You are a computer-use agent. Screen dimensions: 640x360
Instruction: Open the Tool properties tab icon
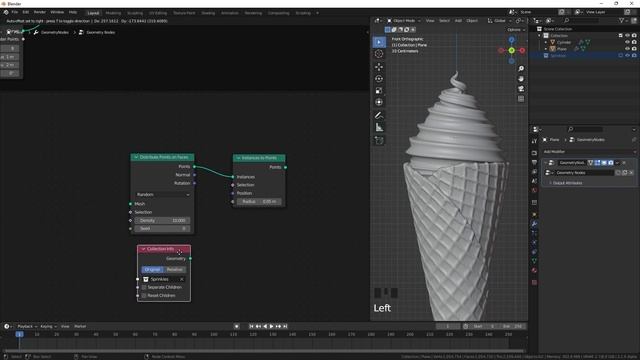click(534, 141)
